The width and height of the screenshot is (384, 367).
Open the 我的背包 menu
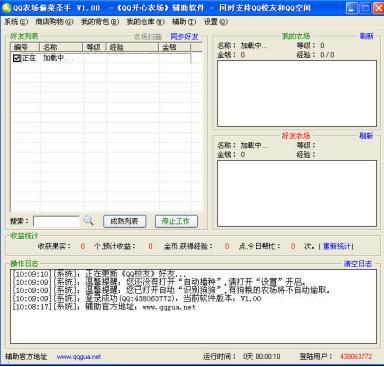[100, 22]
